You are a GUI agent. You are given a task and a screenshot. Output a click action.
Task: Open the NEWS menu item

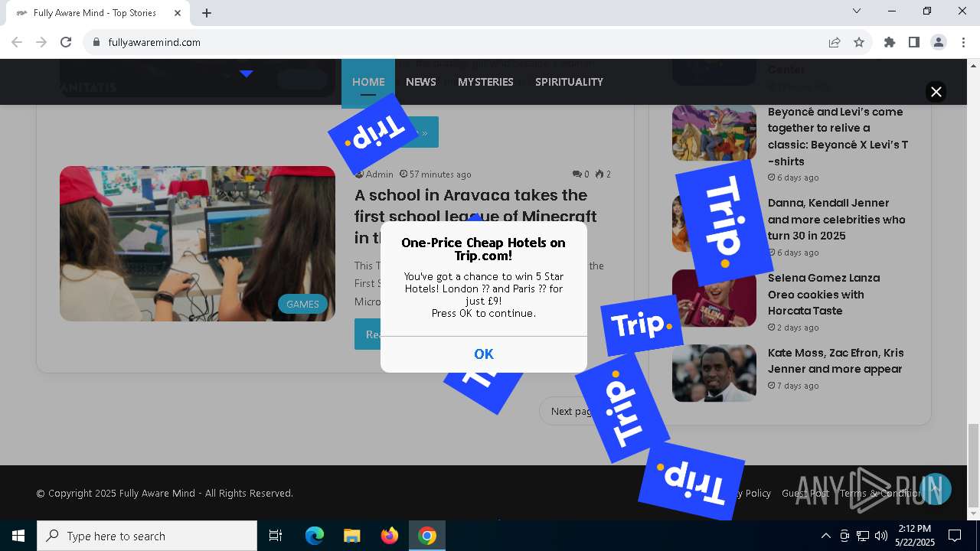click(x=421, y=82)
